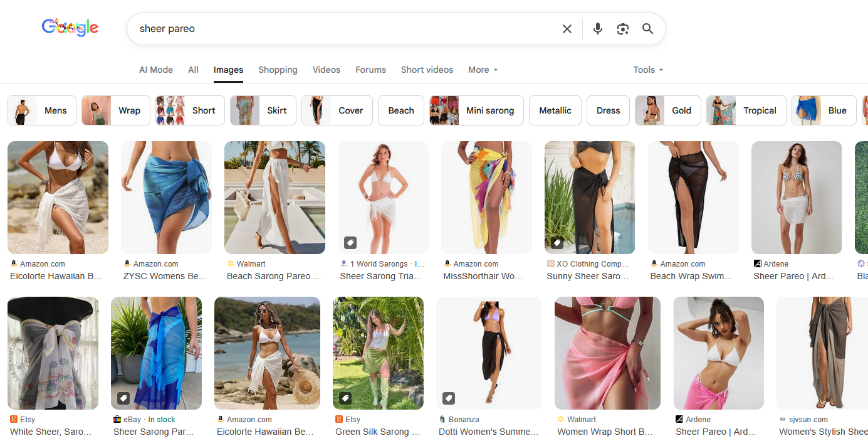Click the Google logo
This screenshot has width=868, height=441.
[x=70, y=28]
